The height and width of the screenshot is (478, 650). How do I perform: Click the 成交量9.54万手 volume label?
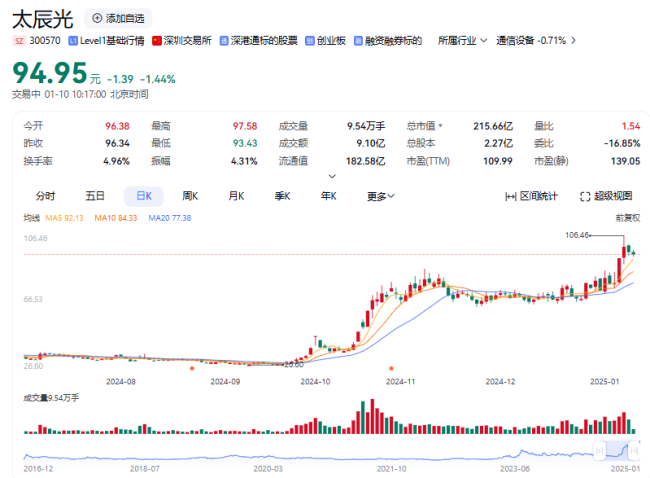click(x=51, y=398)
